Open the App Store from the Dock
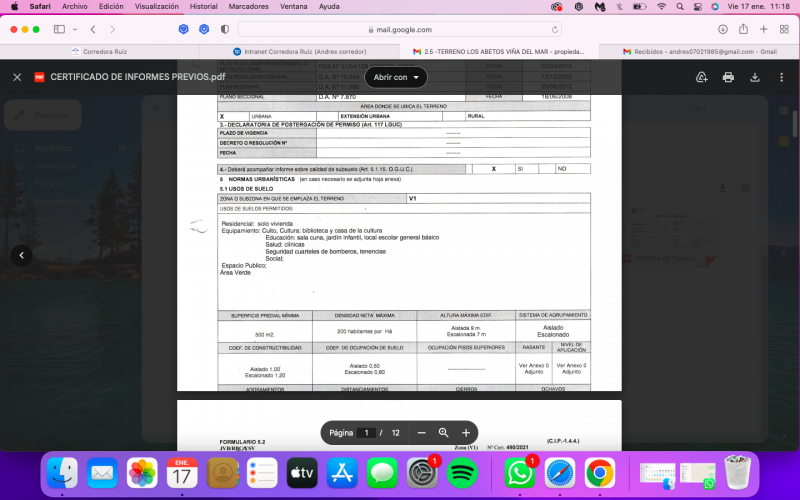 point(342,473)
